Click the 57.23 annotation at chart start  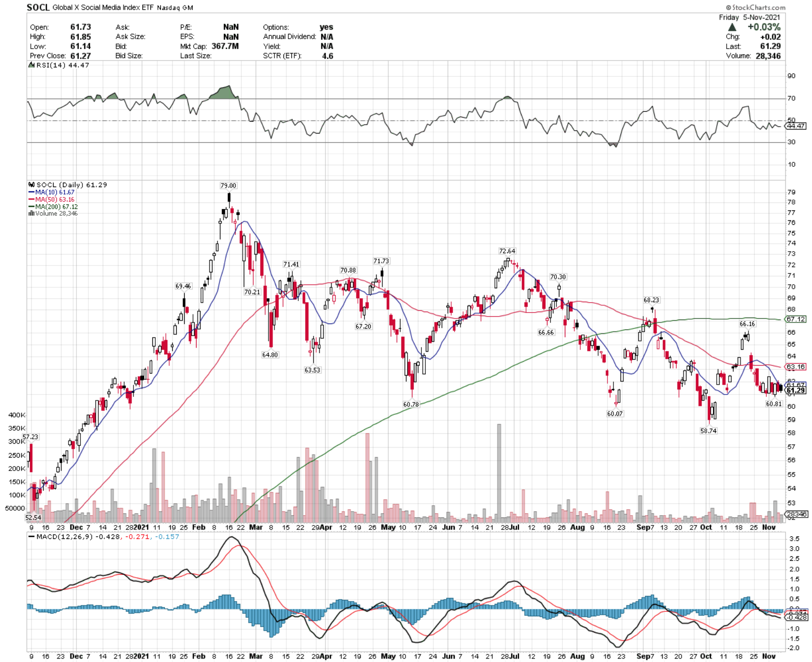30,437
